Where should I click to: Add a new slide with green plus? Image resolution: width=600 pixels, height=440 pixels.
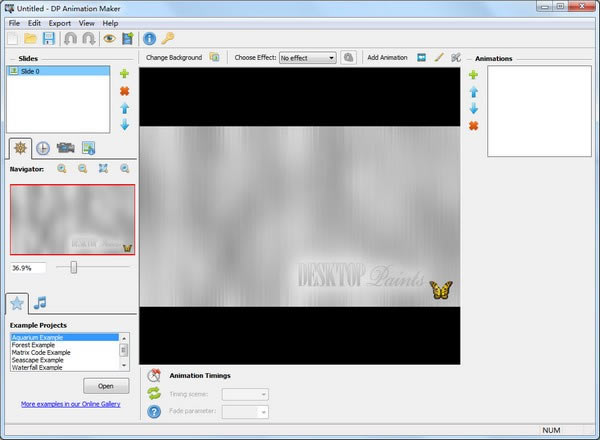[x=124, y=74]
